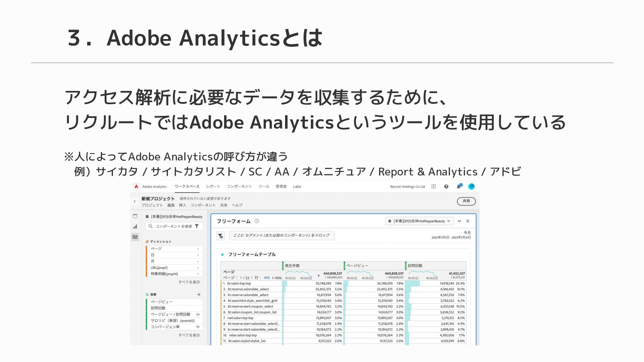Open the help question mark icon in header

446,187
